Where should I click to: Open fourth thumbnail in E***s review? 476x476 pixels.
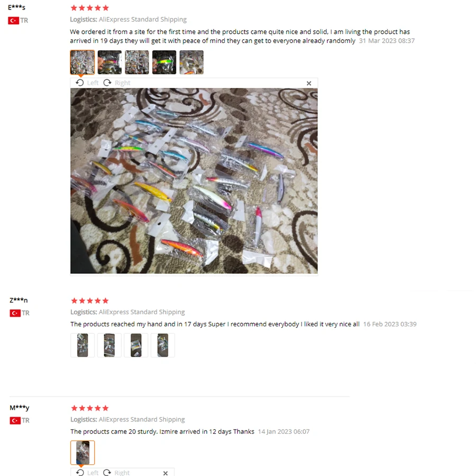[x=164, y=62]
